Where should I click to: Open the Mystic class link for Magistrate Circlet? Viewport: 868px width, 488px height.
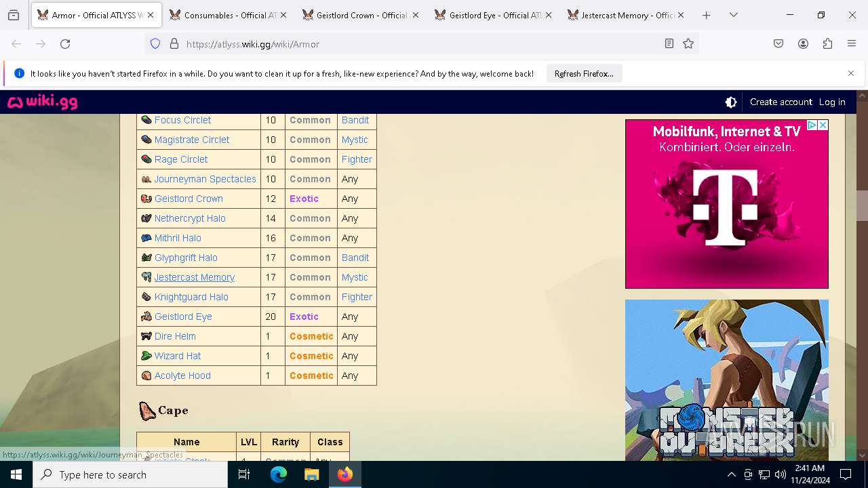coord(355,140)
